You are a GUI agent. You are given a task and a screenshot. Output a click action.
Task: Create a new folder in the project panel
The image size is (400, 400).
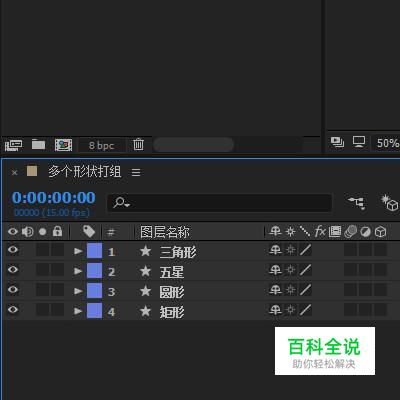click(38, 144)
